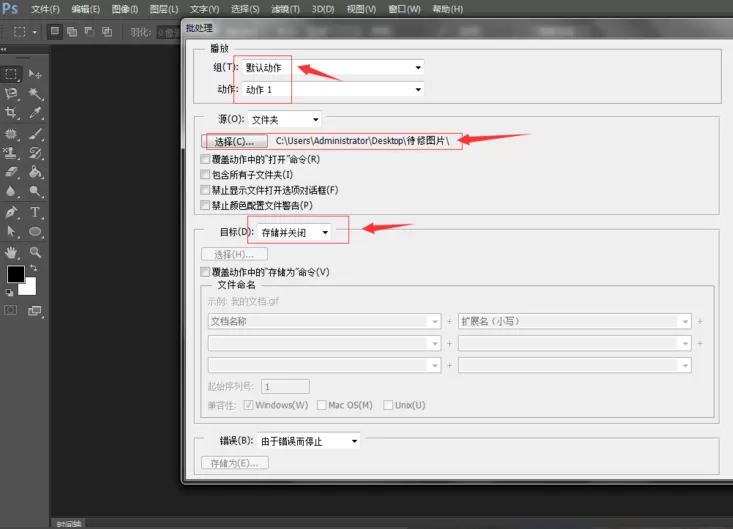The height and width of the screenshot is (529, 733).
Task: Toggle Mac OS(M) compatibility checkbox
Action: (x=322, y=405)
